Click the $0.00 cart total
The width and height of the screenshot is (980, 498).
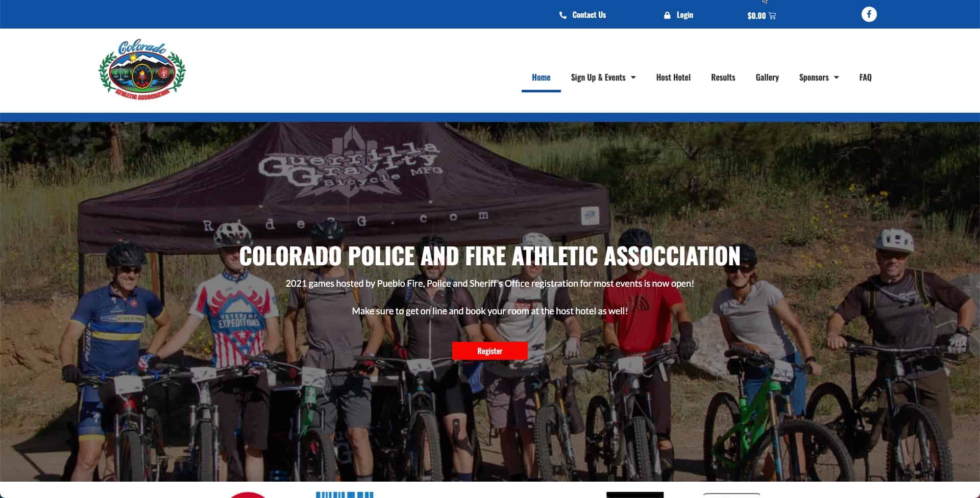pyautogui.click(x=756, y=16)
